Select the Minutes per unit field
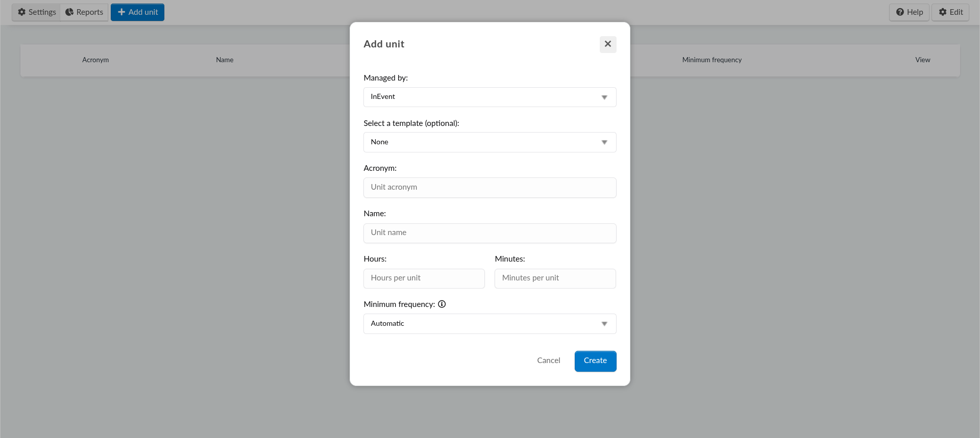980x438 pixels. point(555,278)
